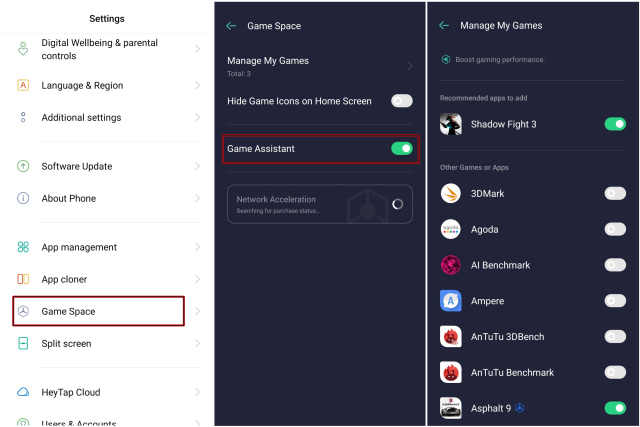640x427 pixels.
Task: Open Digital Wellbeing via its chevron
Action: pos(198,49)
